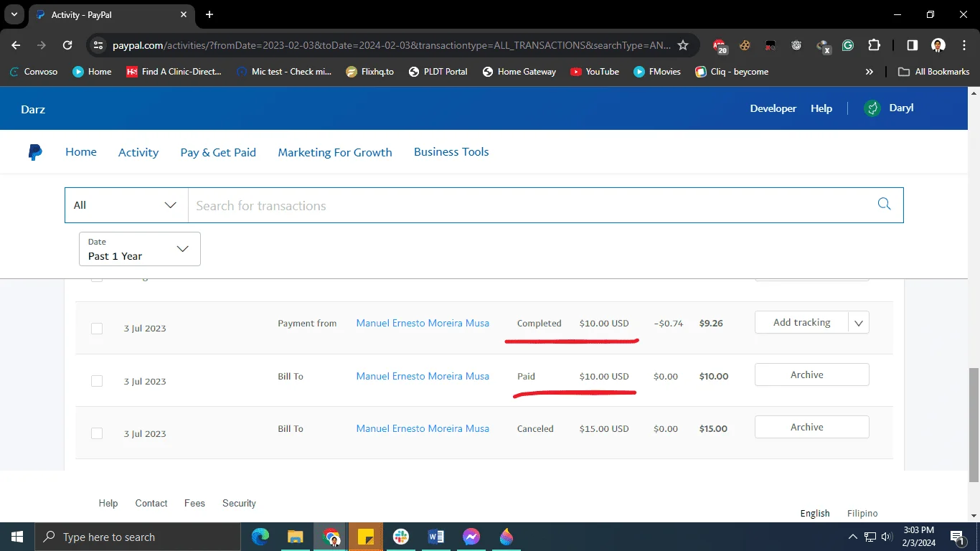Open Marketing For Growth menu

335,152
